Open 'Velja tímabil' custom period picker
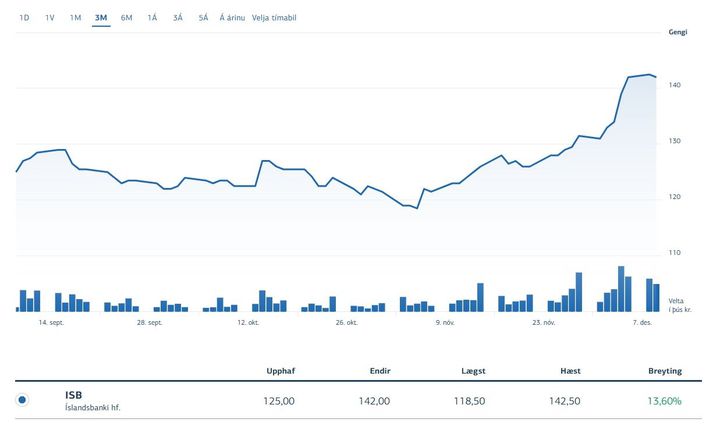The width and height of the screenshot is (713, 426). (274, 18)
